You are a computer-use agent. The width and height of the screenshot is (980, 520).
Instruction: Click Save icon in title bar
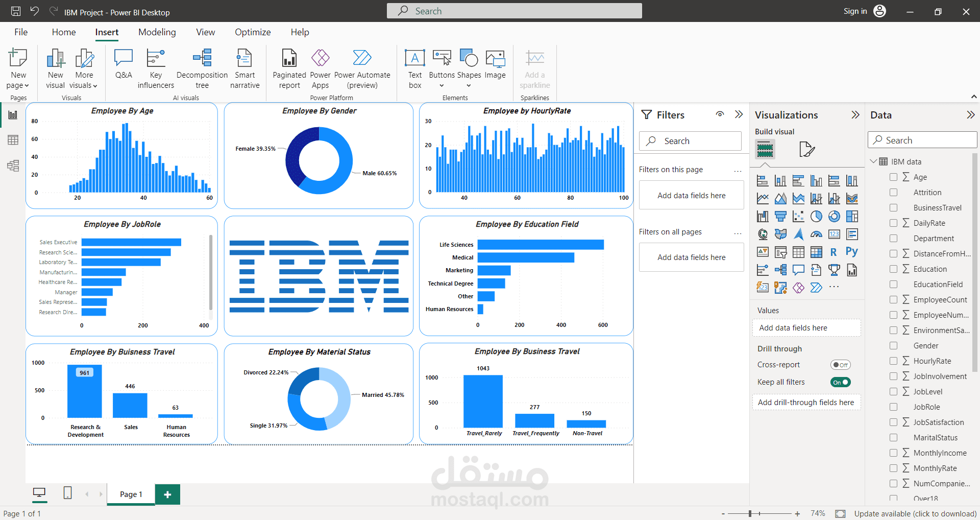[16, 11]
